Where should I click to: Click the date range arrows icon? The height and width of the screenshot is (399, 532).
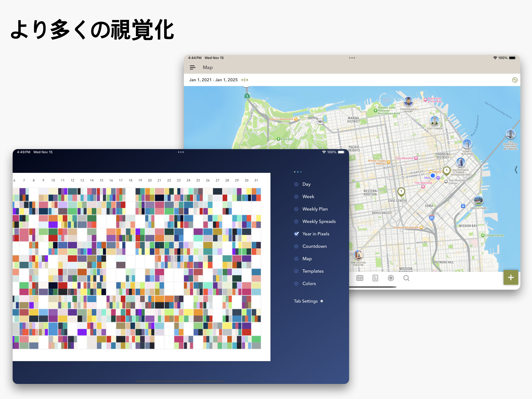click(x=245, y=80)
